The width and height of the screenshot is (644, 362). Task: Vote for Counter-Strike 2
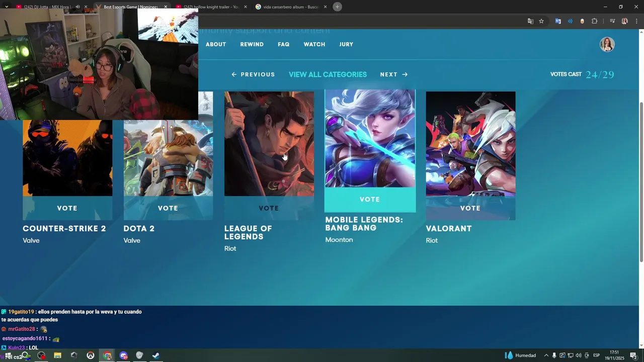coord(67,208)
